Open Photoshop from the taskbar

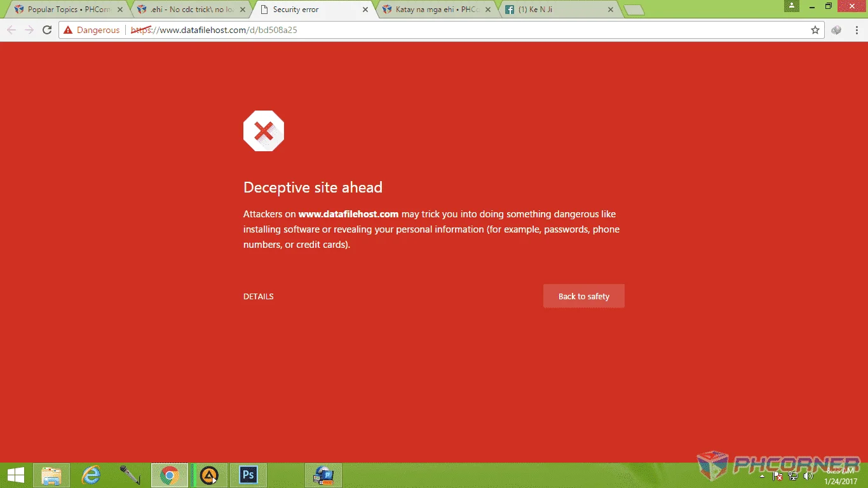tap(248, 475)
